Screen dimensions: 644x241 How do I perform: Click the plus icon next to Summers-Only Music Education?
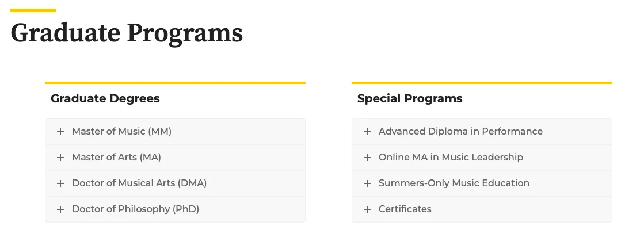click(367, 183)
